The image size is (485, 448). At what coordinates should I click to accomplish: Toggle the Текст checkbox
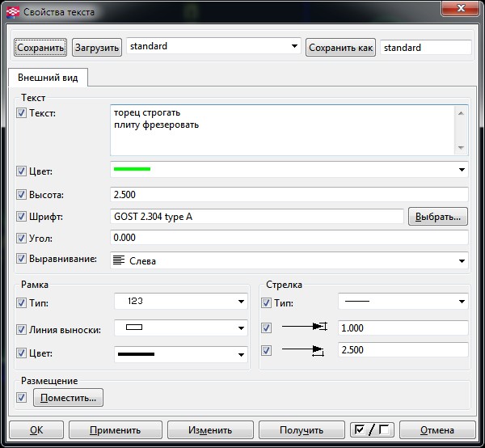coord(21,113)
